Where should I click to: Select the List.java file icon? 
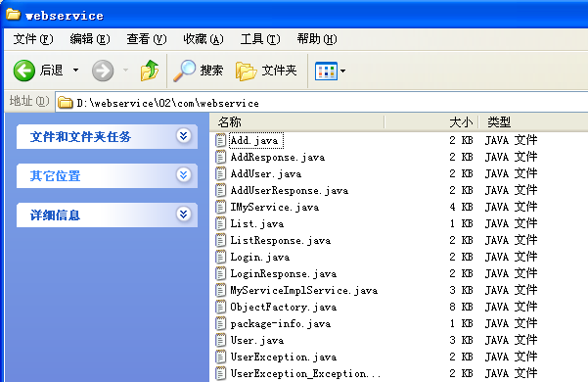coord(220,223)
